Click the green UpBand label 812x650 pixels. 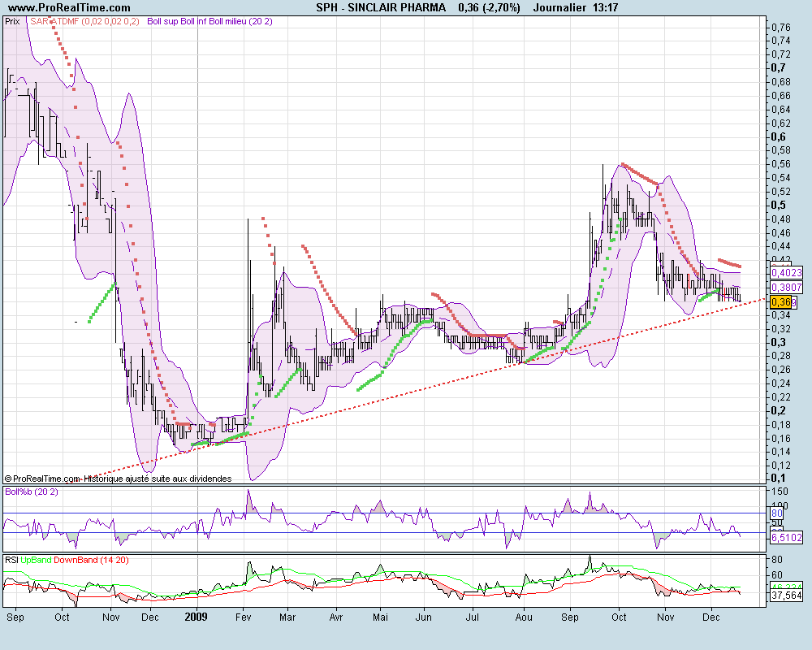(x=36, y=560)
